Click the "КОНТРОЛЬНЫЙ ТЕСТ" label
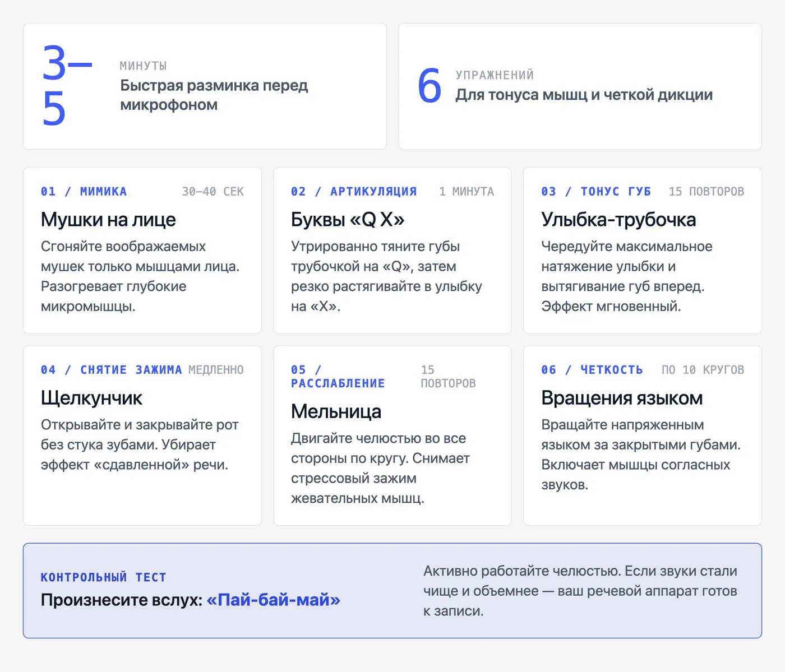The width and height of the screenshot is (785, 672). [103, 577]
